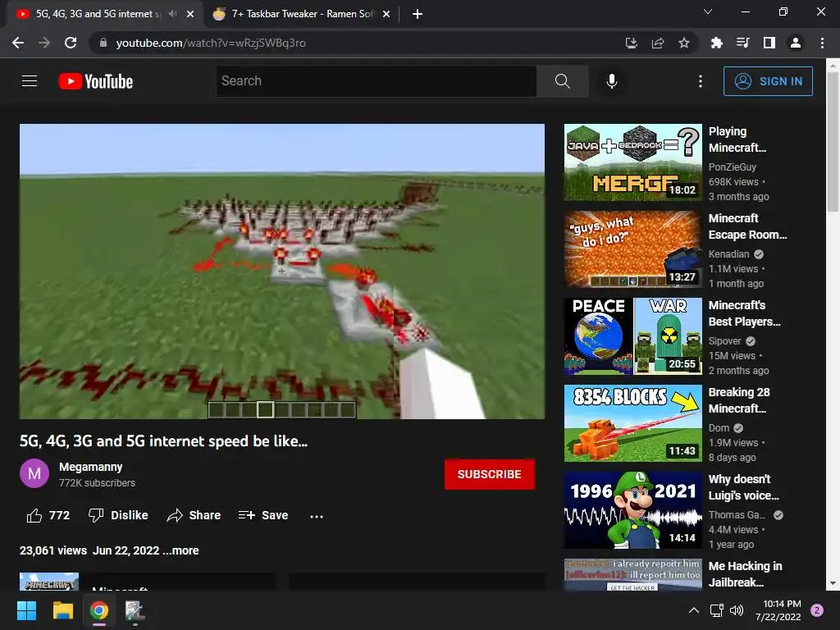The height and width of the screenshot is (630, 840).
Task: Share this page from address bar
Action: pyautogui.click(x=658, y=43)
